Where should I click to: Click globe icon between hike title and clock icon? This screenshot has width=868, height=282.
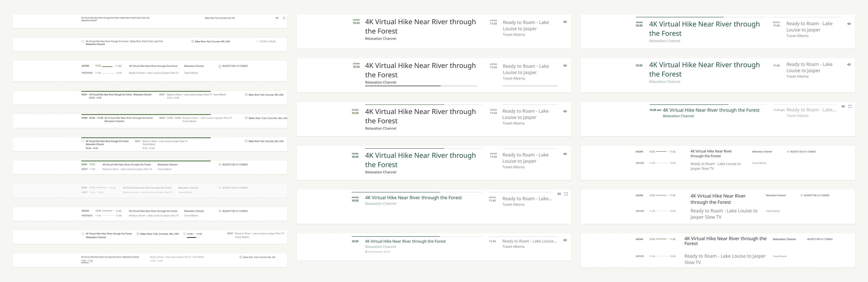(138, 233)
